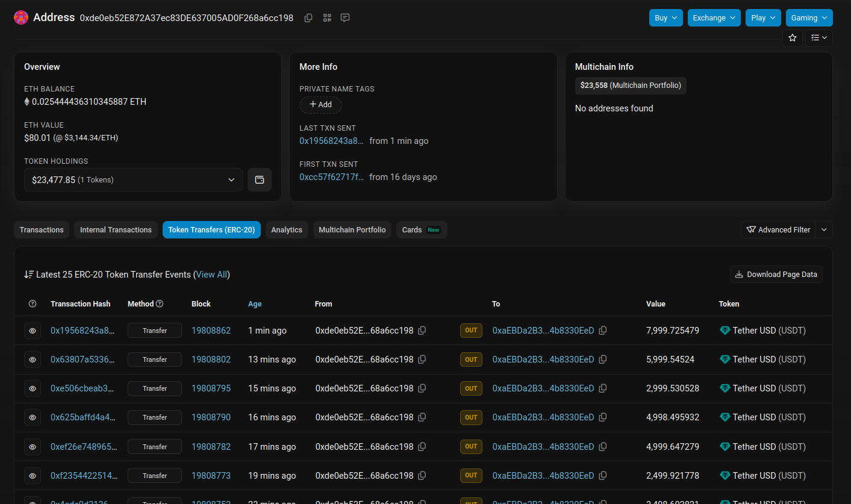Click the OUT badge in 17 mins ago row
Viewport: 851px width, 504px height.
point(471,447)
